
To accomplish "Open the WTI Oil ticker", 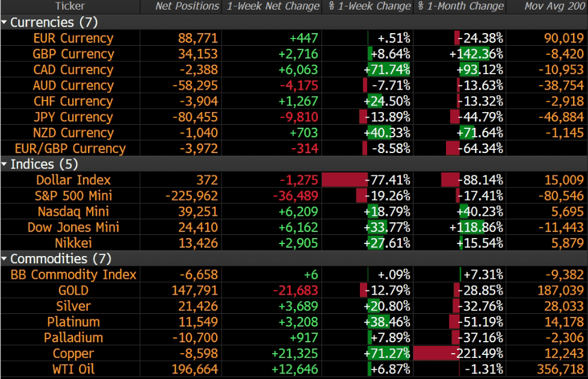I will (x=73, y=369).
